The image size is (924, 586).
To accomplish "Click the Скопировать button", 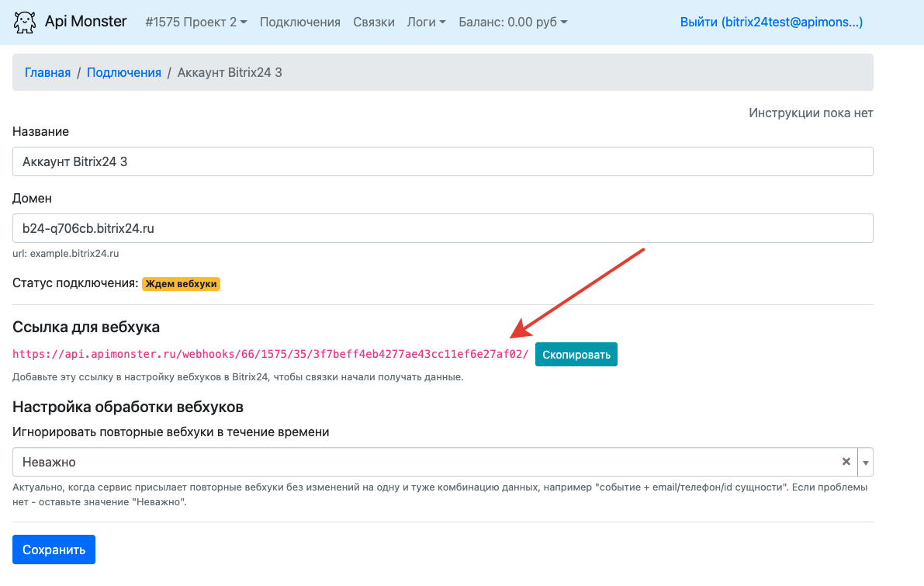I will [x=576, y=355].
